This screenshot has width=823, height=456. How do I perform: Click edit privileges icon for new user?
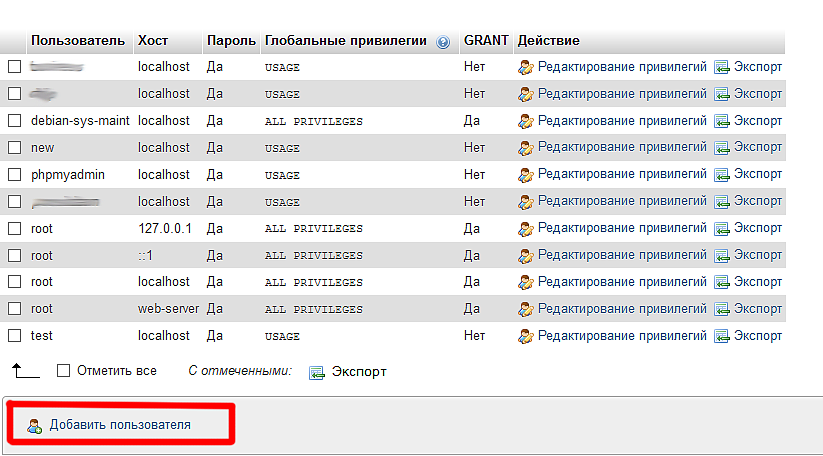(x=525, y=148)
